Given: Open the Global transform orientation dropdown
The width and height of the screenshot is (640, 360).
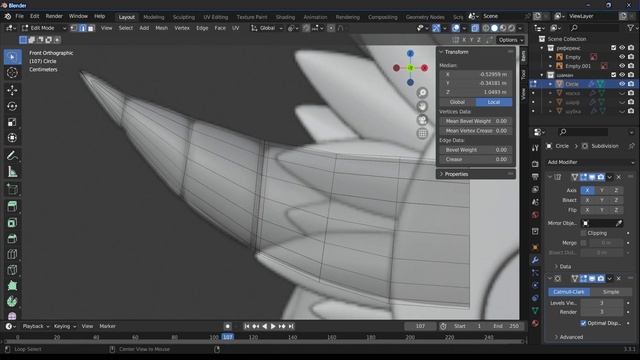Looking at the screenshot, I should (x=267, y=28).
